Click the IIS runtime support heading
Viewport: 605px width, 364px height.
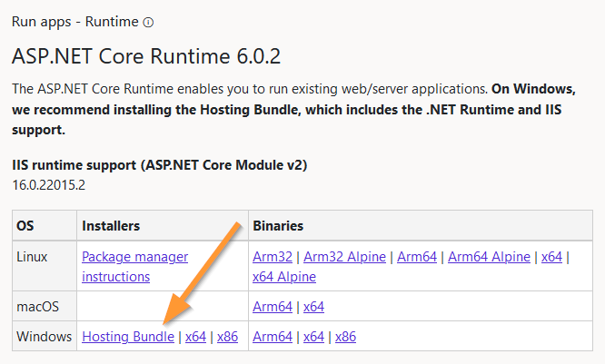tap(159, 165)
